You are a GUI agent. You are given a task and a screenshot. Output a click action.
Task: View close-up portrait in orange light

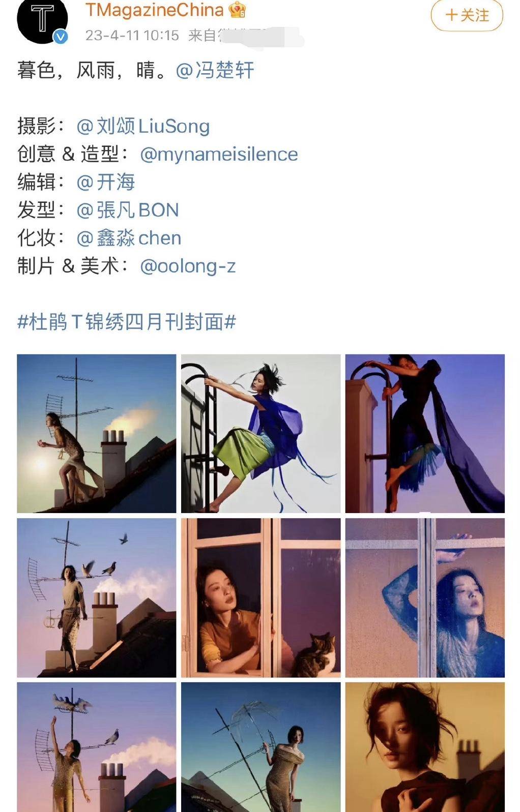[425, 747]
